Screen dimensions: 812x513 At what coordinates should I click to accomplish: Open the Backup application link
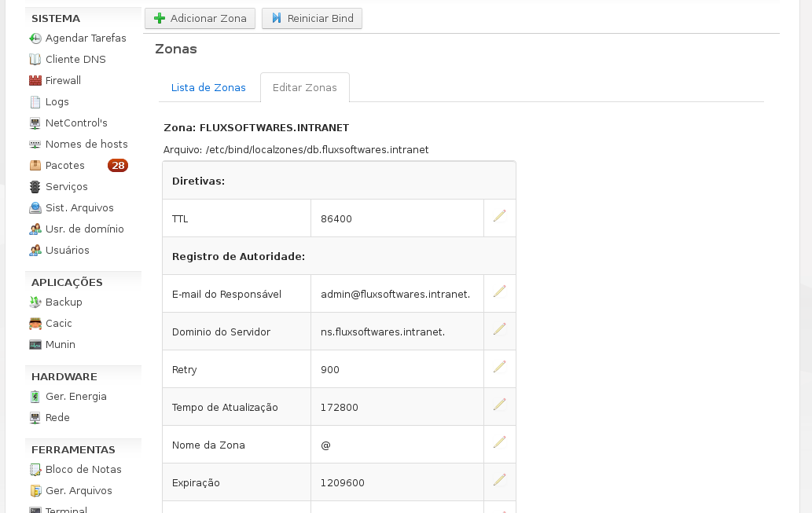(x=64, y=302)
